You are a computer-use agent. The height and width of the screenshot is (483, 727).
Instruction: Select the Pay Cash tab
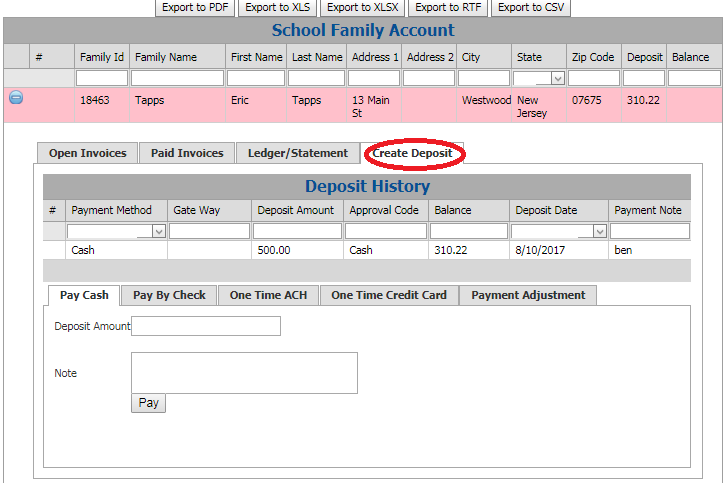(x=84, y=295)
